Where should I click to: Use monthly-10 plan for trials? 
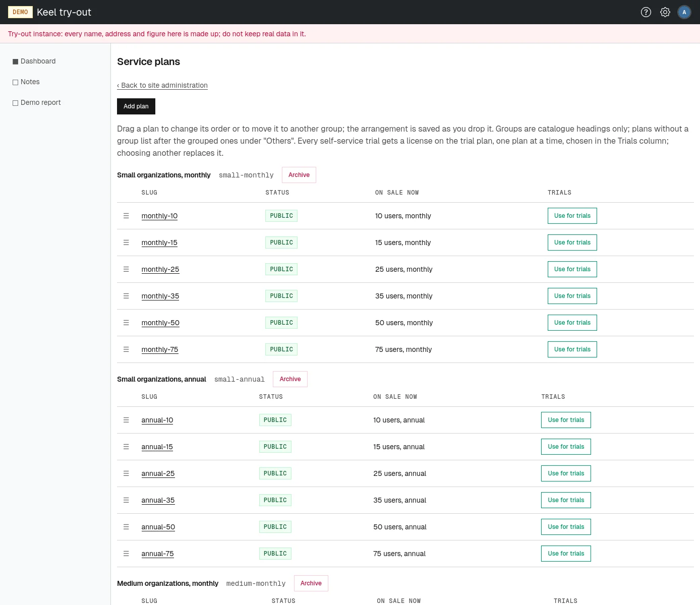572,216
